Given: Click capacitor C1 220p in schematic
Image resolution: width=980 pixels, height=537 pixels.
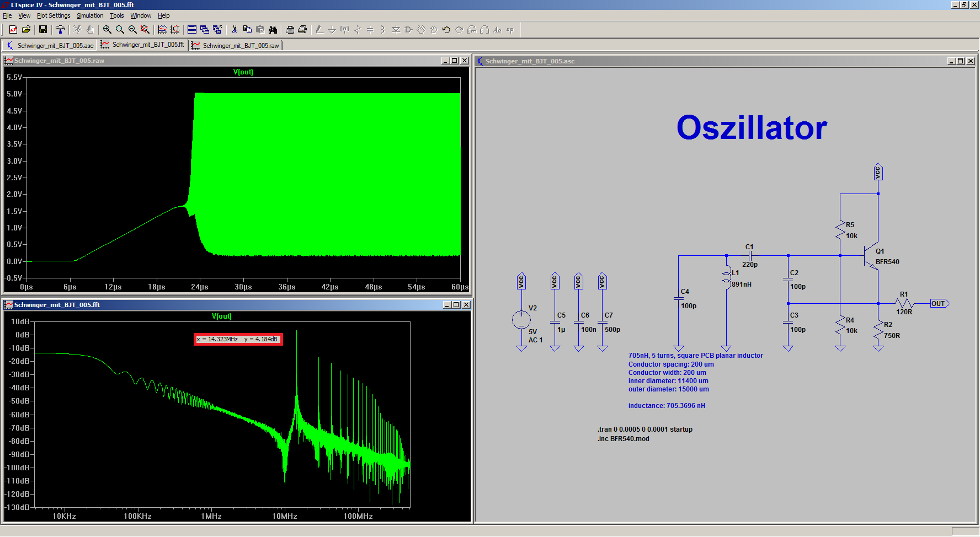Looking at the screenshot, I should pyautogui.click(x=749, y=255).
